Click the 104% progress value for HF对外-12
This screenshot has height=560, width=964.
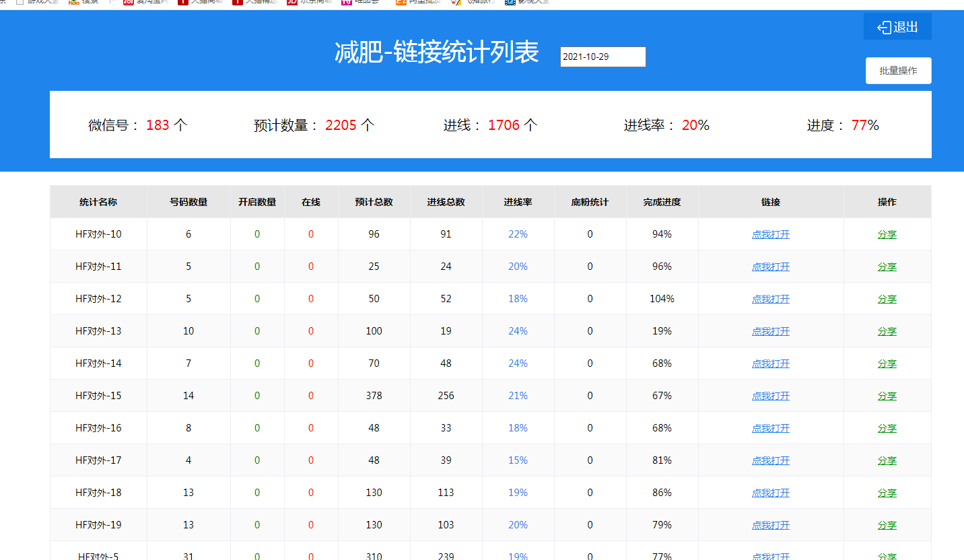pyautogui.click(x=662, y=299)
